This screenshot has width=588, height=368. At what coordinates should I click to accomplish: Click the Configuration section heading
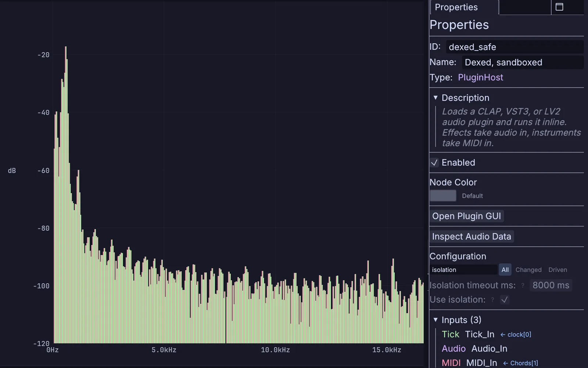(458, 256)
